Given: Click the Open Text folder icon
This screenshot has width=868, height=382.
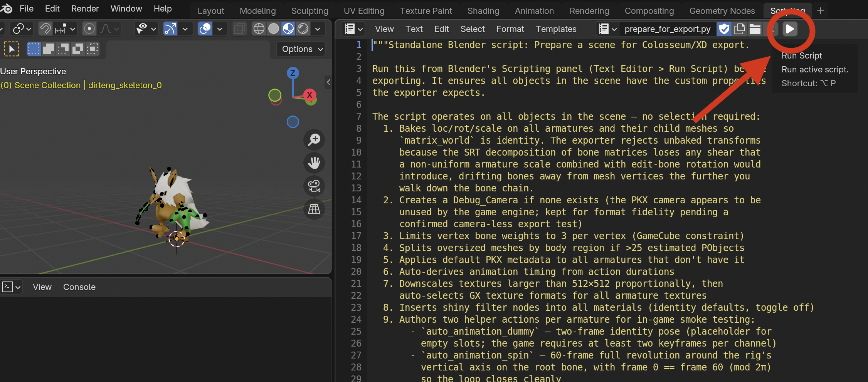Looking at the screenshot, I should 755,29.
